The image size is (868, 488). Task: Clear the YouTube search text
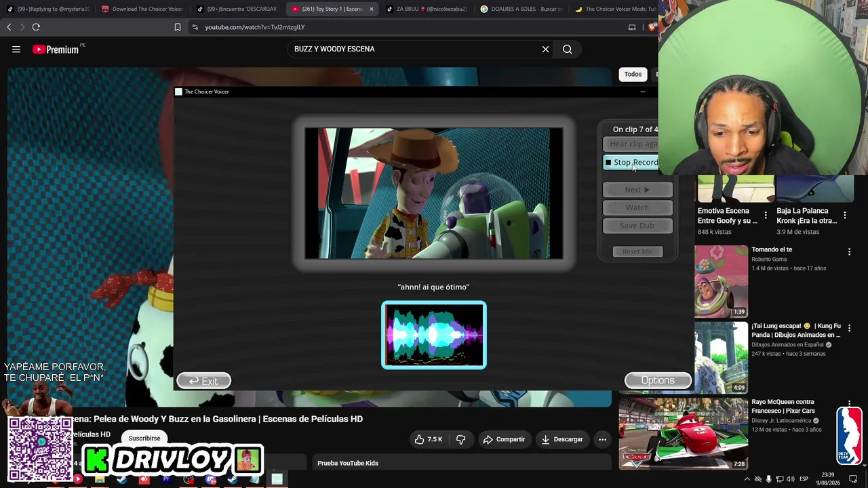coord(545,49)
